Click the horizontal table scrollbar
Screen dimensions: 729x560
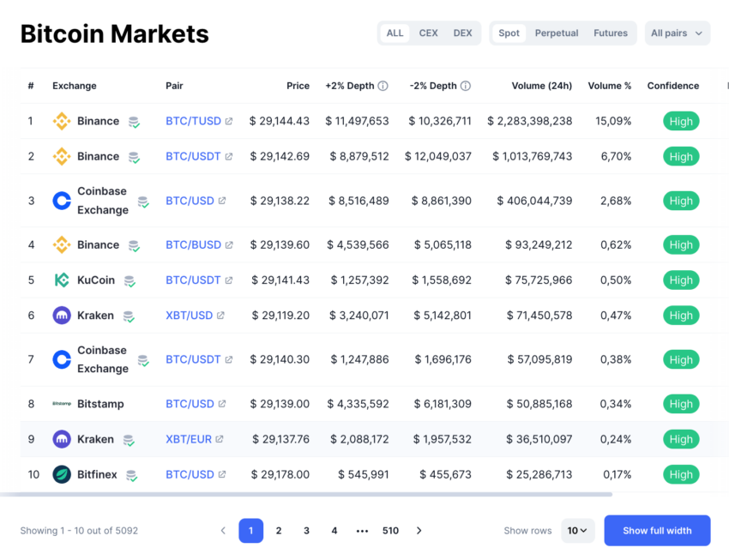[306, 495]
